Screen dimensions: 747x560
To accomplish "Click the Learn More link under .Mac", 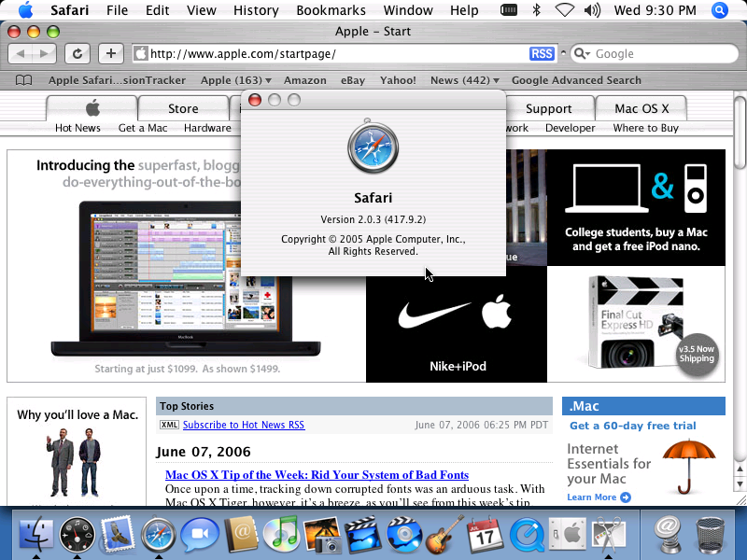I will (x=593, y=497).
